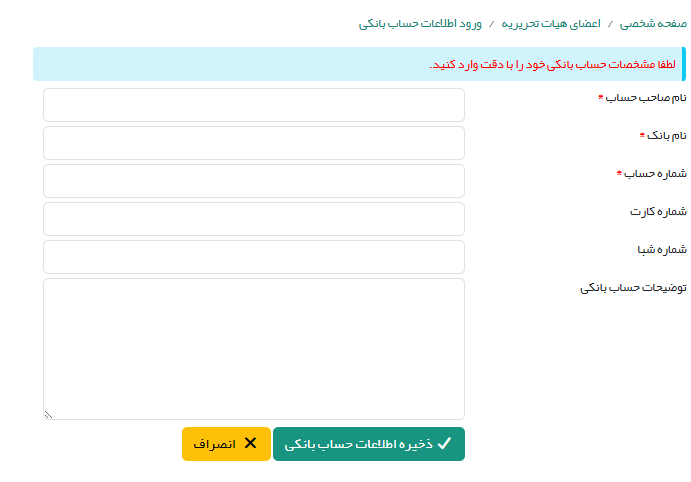Click the checkmark icon on the save button
691x482 pixels.
[x=444, y=443]
